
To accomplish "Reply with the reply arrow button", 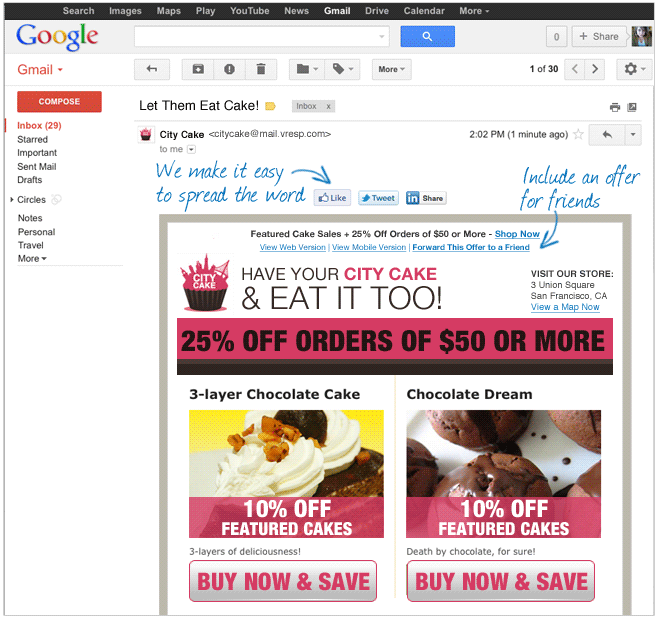I will point(607,135).
